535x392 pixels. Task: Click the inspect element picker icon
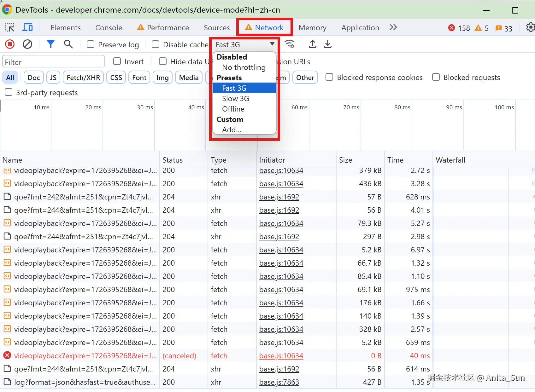click(10, 27)
